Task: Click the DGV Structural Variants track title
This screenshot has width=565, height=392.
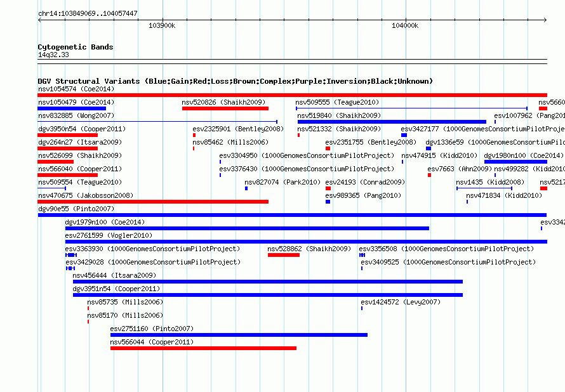Action: (236, 81)
